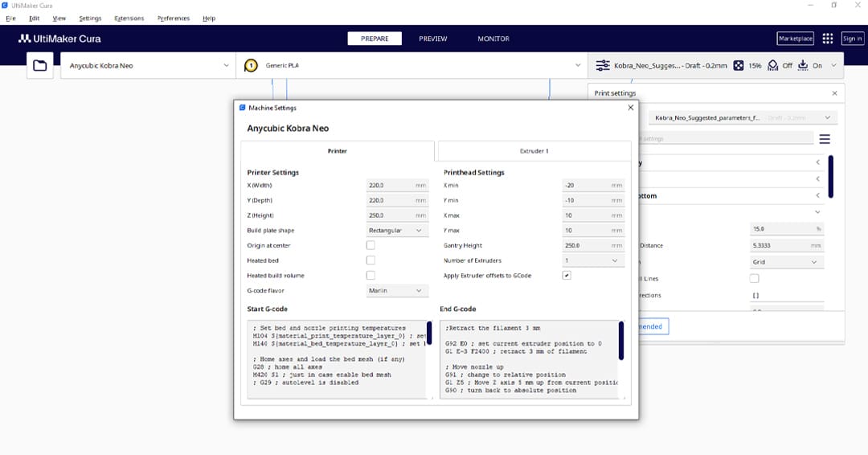Close the Print settings panel
The height and width of the screenshot is (455, 868).
(834, 93)
